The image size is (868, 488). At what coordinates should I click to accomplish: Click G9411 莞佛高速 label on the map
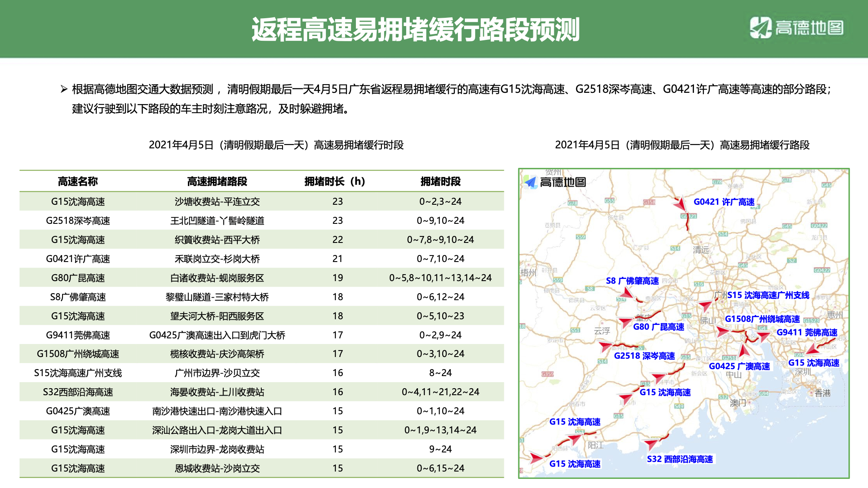point(807,332)
